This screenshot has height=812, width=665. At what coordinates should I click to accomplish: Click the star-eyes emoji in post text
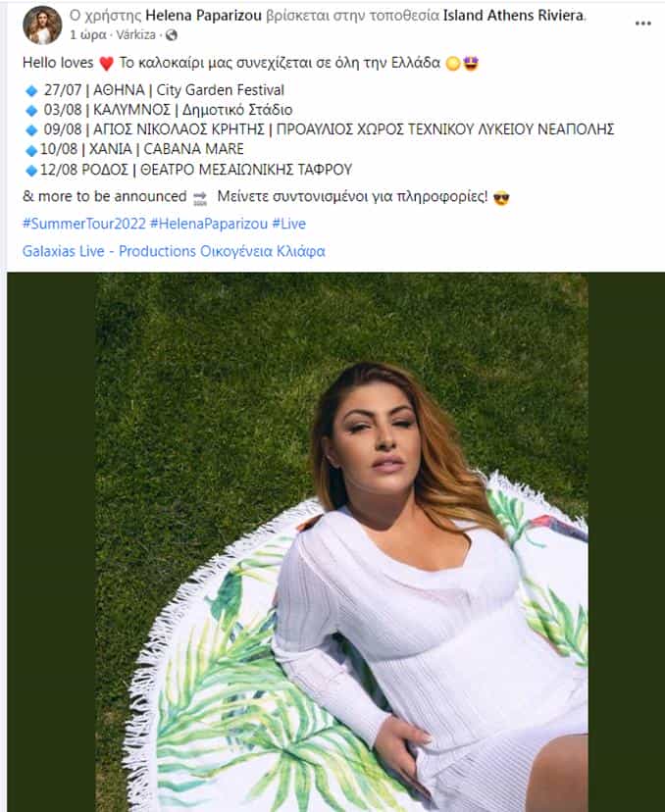point(471,63)
